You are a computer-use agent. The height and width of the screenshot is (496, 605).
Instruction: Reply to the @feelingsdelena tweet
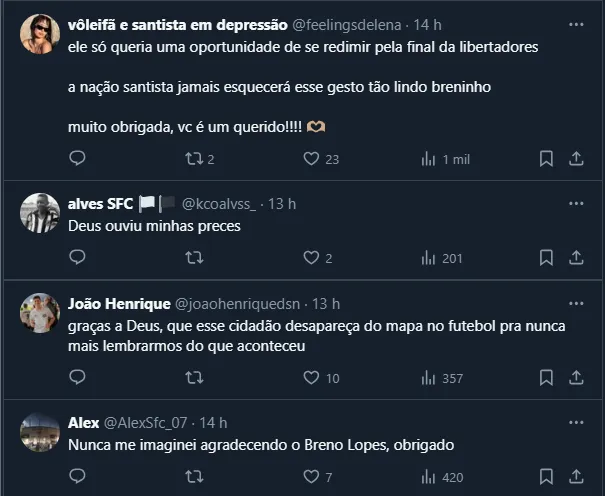click(x=77, y=158)
